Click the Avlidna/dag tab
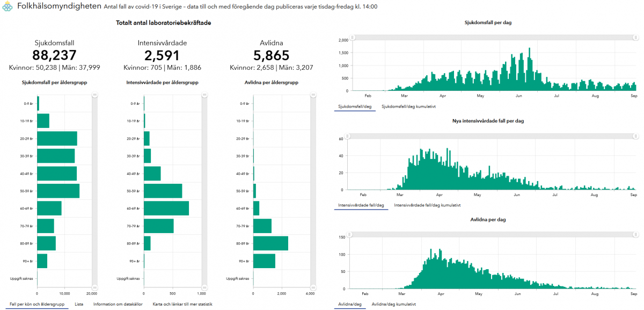644x310 pixels. tap(349, 304)
